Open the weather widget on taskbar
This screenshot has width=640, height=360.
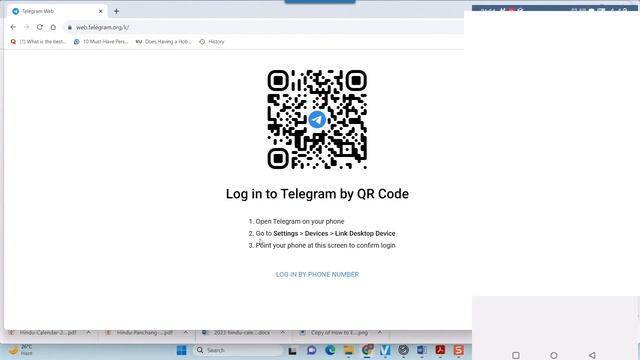pos(21,350)
